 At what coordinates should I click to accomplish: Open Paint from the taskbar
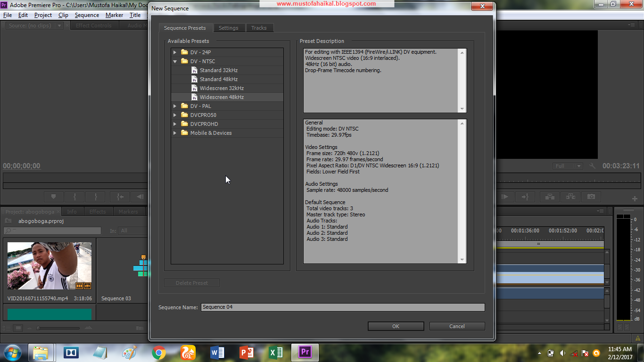(130, 352)
